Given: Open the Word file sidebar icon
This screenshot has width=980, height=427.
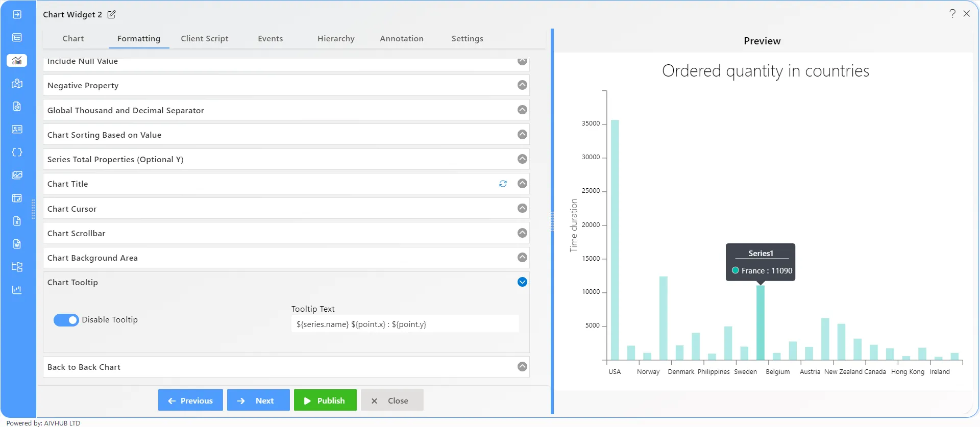Looking at the screenshot, I should click(x=17, y=244).
